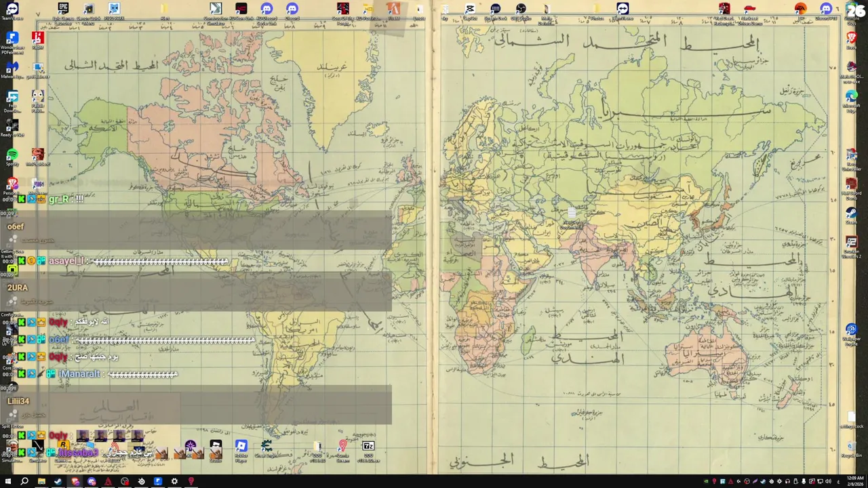Click the asayel_l chat message name
Screen dimensions: 868x488
click(66, 262)
